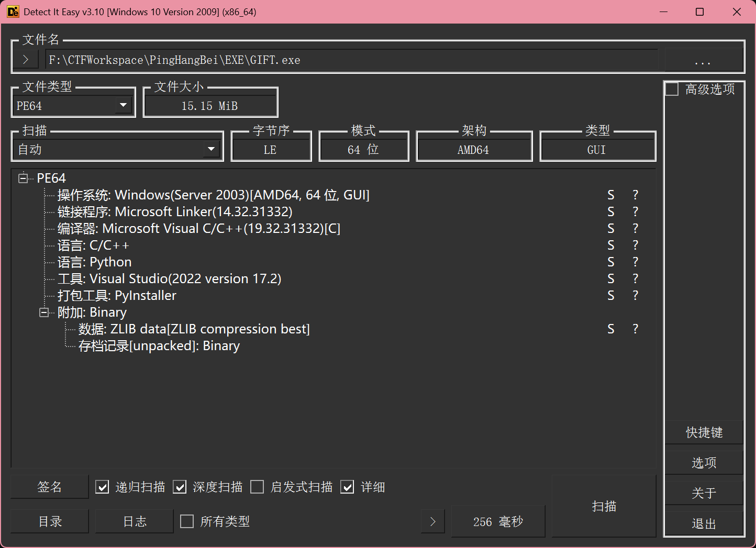Image resolution: width=756 pixels, height=548 pixels.
Task: Click the AMD64 架构 button
Action: pos(474,150)
